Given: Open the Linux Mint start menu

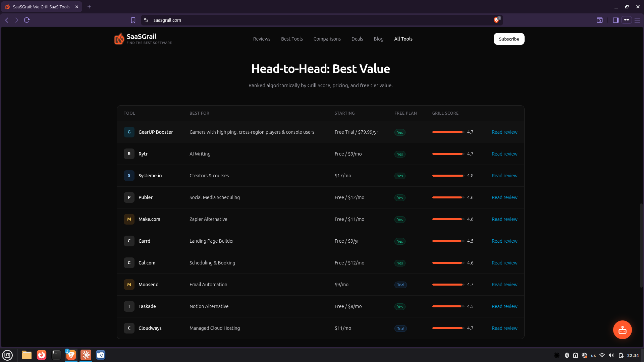Looking at the screenshot, I should [x=7, y=355].
